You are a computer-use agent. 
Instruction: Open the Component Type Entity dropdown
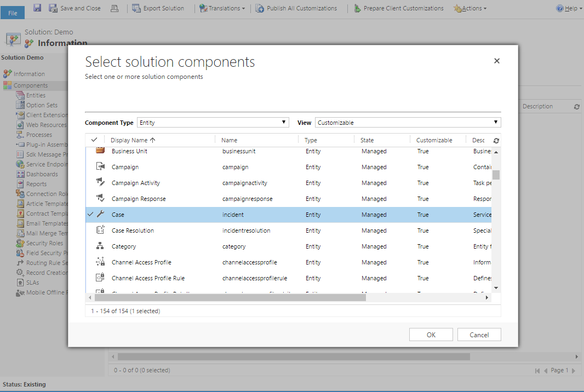[213, 123]
